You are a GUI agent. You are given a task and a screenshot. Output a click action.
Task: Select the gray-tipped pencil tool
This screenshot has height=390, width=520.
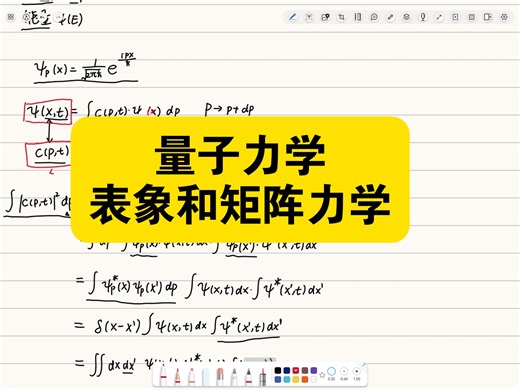pyautogui.click(x=234, y=377)
